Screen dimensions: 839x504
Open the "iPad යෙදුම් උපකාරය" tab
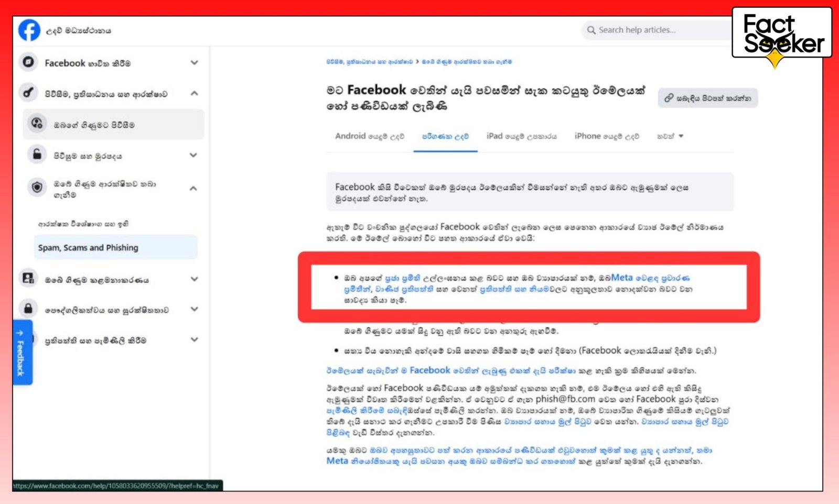[521, 136]
